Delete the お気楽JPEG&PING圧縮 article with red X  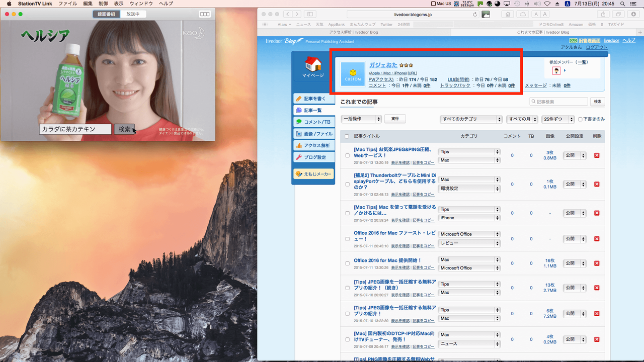(597, 155)
